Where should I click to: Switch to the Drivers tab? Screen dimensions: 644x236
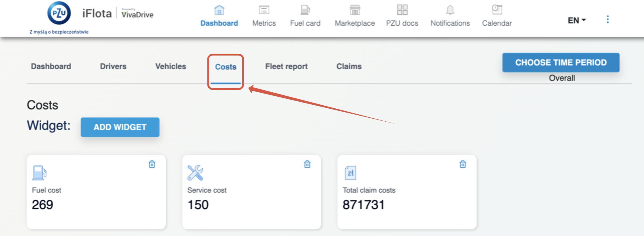click(113, 66)
